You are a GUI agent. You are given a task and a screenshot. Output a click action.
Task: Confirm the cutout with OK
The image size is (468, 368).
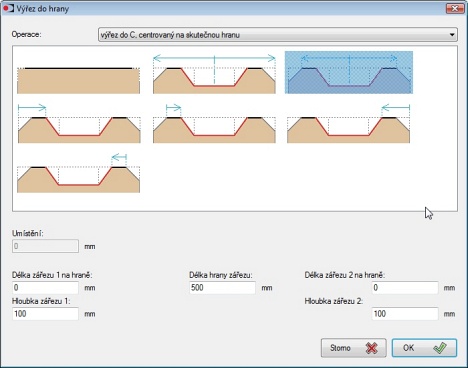tap(424, 348)
